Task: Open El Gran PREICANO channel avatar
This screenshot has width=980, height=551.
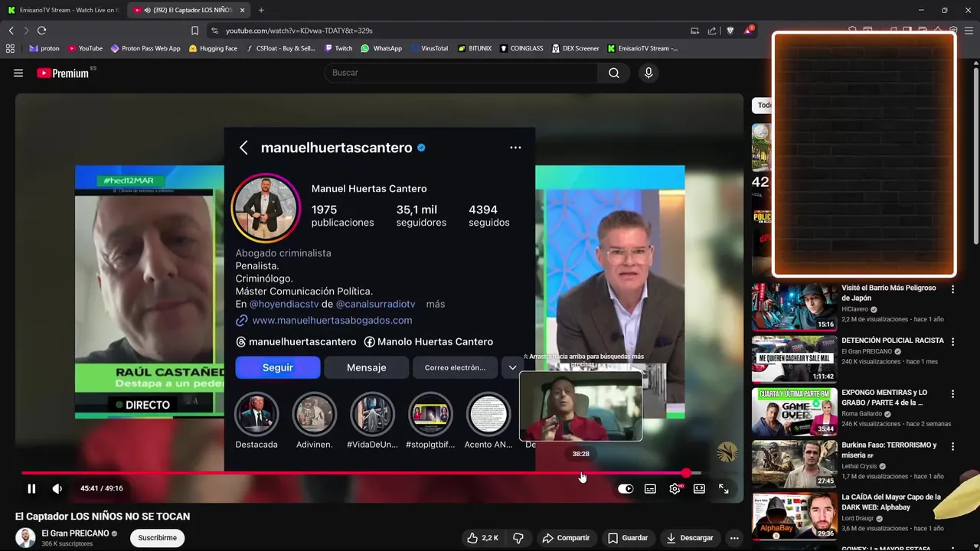Action: click(x=25, y=538)
